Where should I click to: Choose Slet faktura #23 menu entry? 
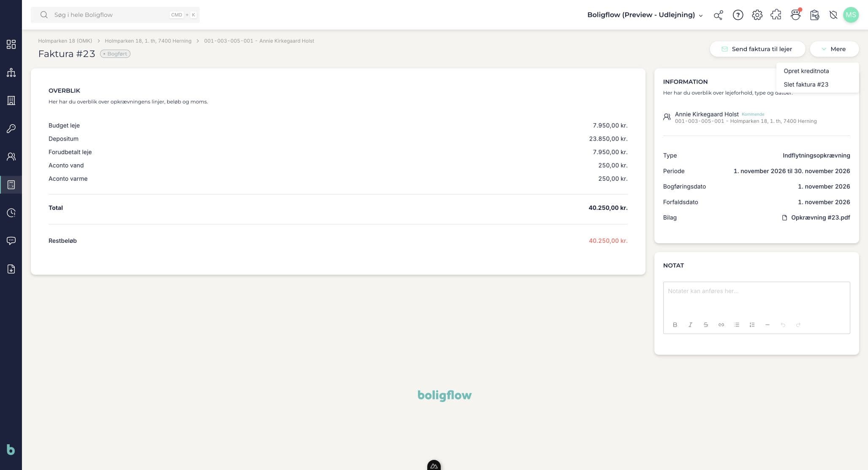(x=806, y=84)
